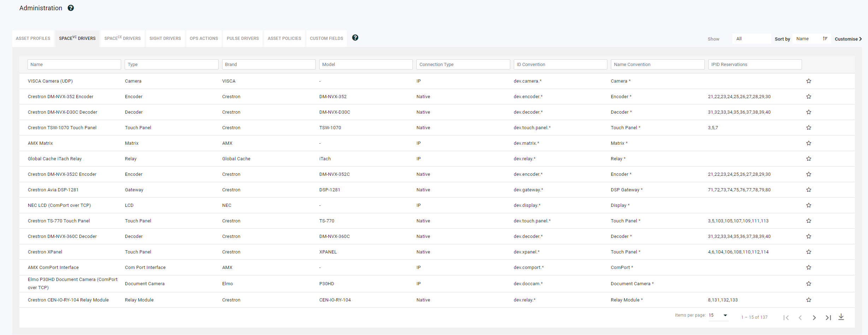Focus the Name Convention filter field

pyautogui.click(x=658, y=64)
